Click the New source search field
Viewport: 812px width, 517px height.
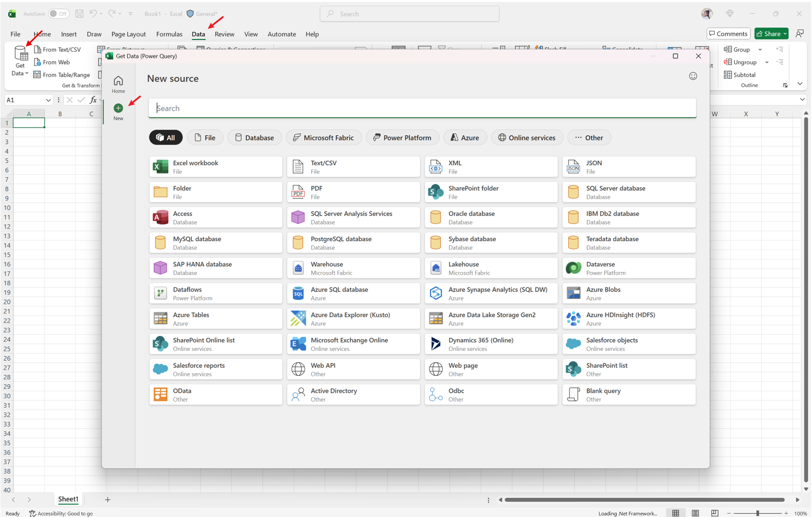422,108
